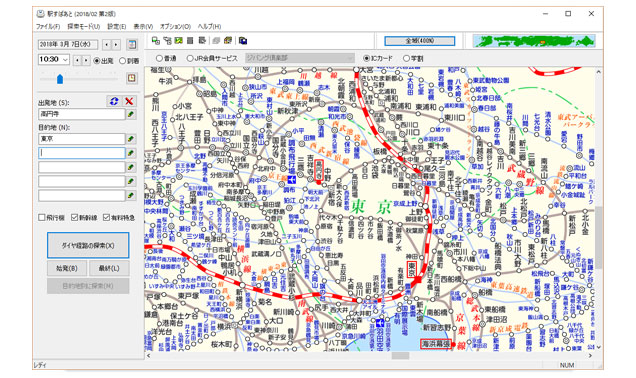Click the first toolbar icon with green square
This screenshot has width=636, height=378.
pos(155,41)
